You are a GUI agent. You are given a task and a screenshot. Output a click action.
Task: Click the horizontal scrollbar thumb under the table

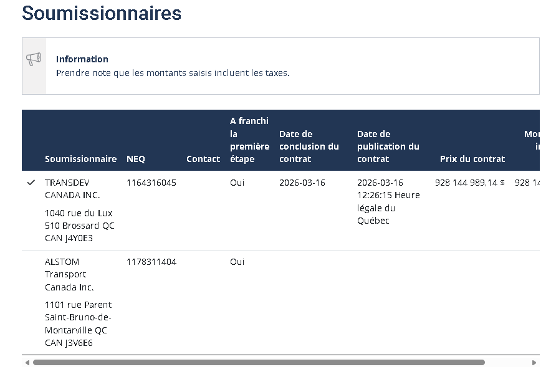259,363
